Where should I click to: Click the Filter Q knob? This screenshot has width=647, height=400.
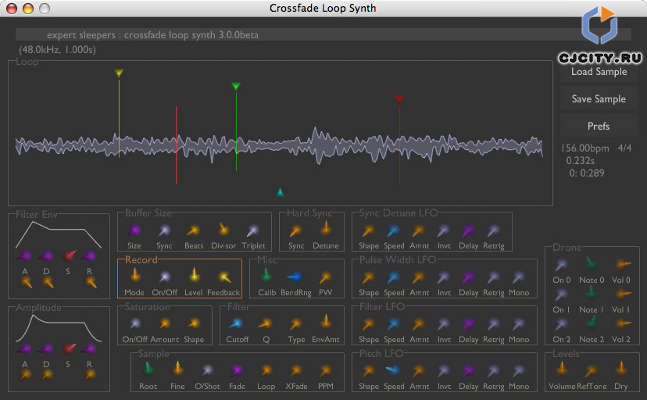(x=265, y=324)
